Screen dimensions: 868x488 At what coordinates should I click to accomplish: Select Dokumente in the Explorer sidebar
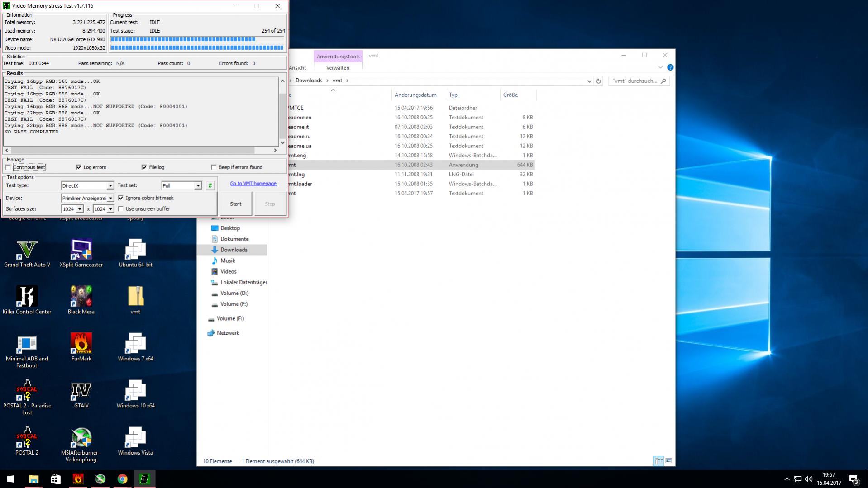tap(234, 239)
